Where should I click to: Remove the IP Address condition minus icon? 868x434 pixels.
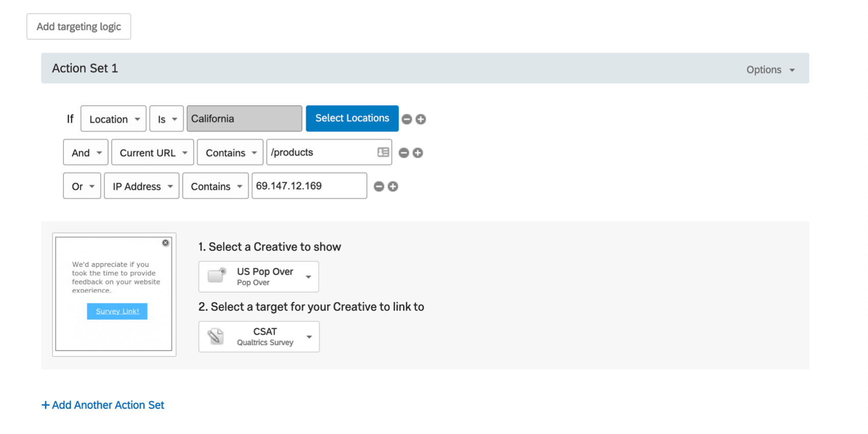[x=379, y=186]
